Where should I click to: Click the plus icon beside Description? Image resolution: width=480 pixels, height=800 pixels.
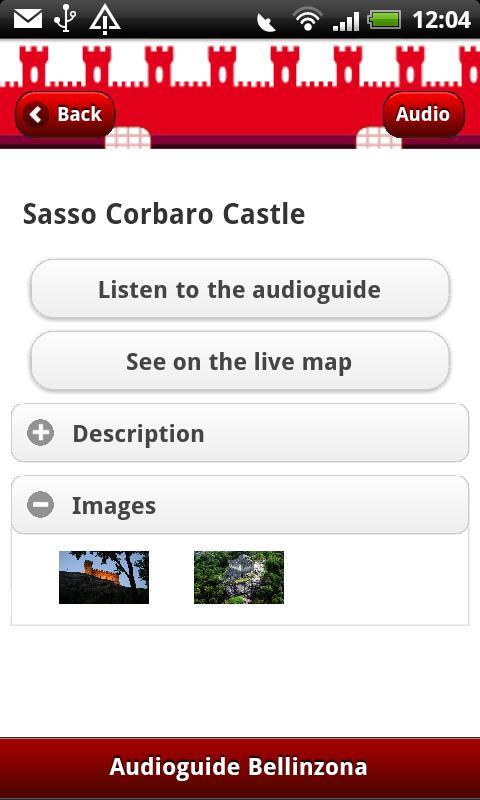click(40, 433)
